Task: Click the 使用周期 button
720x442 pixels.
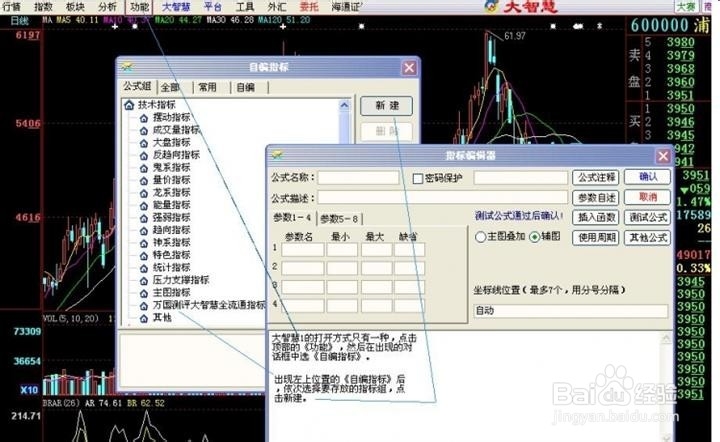Action: click(596, 237)
